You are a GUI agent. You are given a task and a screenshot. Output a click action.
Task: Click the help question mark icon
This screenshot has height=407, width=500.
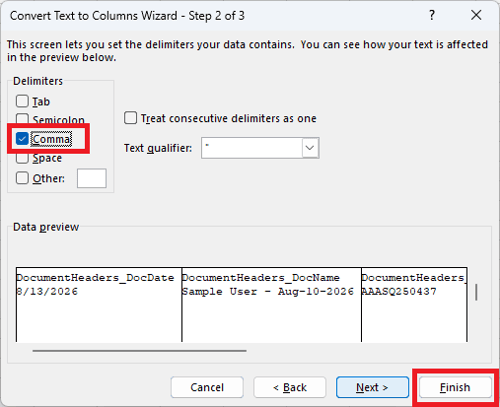[x=432, y=15]
